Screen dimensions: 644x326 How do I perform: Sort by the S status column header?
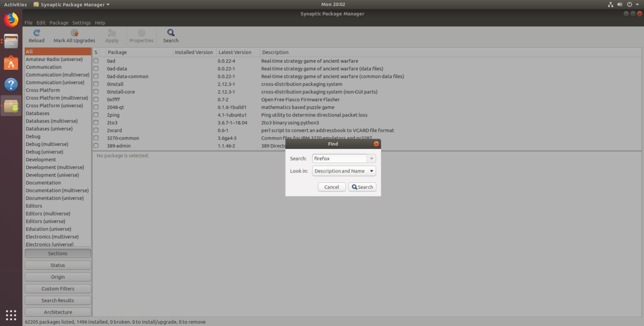coord(96,53)
